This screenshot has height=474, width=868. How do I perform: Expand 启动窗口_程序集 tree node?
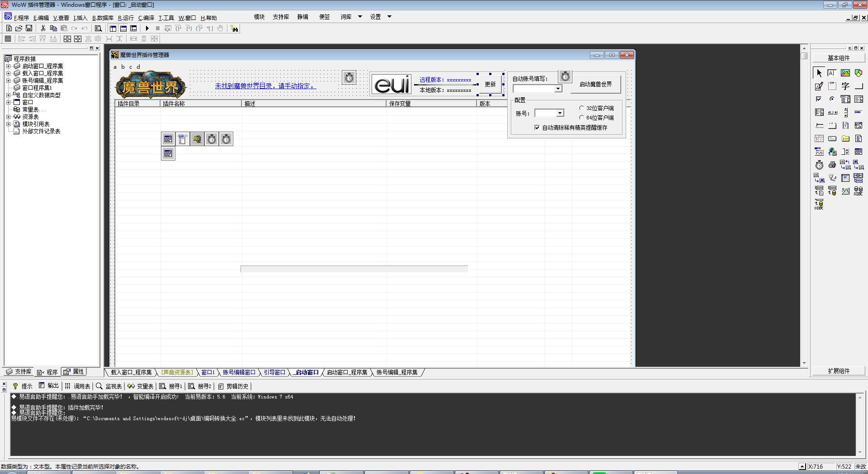[8, 66]
